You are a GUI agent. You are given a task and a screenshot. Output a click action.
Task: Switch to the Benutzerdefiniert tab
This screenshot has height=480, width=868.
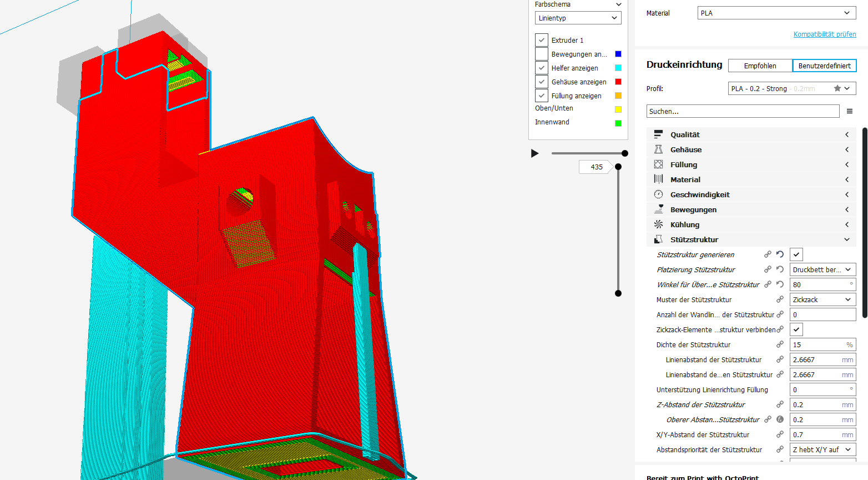point(824,66)
